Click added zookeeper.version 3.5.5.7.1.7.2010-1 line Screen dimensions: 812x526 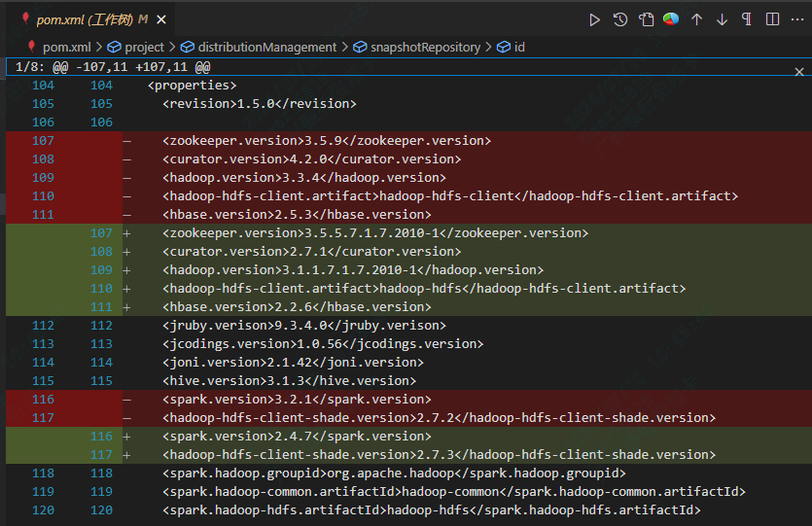pos(375,233)
